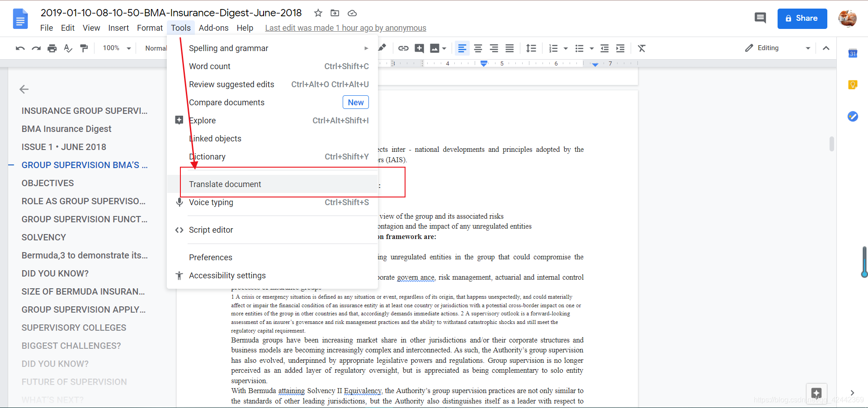This screenshot has height=408, width=868.
Task: Toggle justify alignment
Action: coord(509,48)
